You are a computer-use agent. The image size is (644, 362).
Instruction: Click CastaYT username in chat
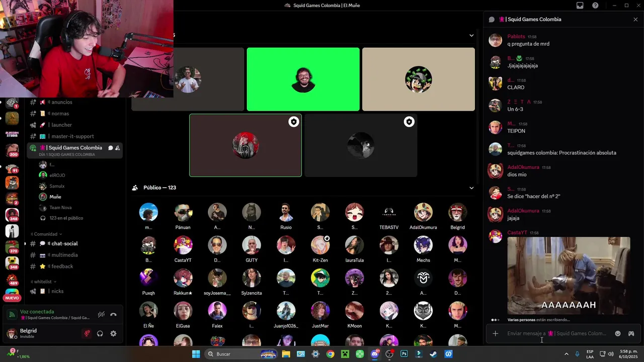coord(517,233)
